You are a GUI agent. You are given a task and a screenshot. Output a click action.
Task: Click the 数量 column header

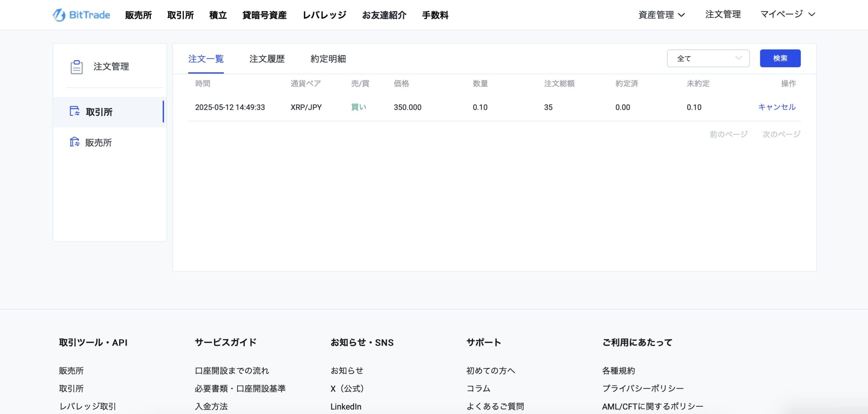480,84
